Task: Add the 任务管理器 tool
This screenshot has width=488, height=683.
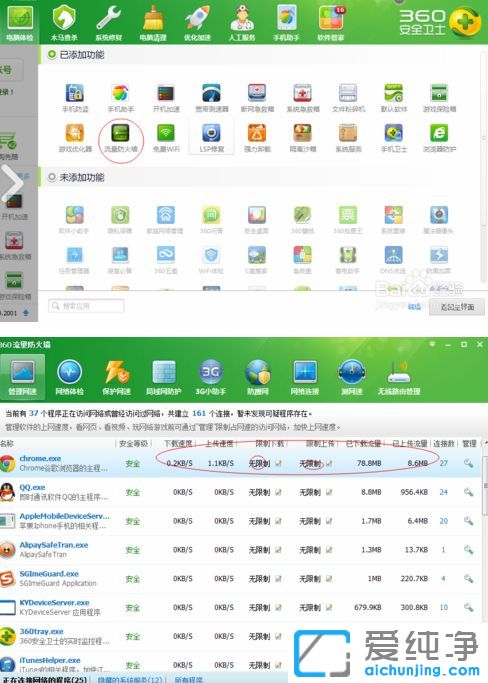Action: pos(75,260)
